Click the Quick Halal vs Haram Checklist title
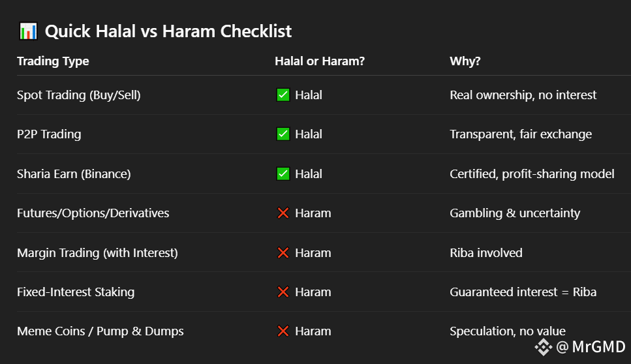The image size is (631, 364). 168,31
